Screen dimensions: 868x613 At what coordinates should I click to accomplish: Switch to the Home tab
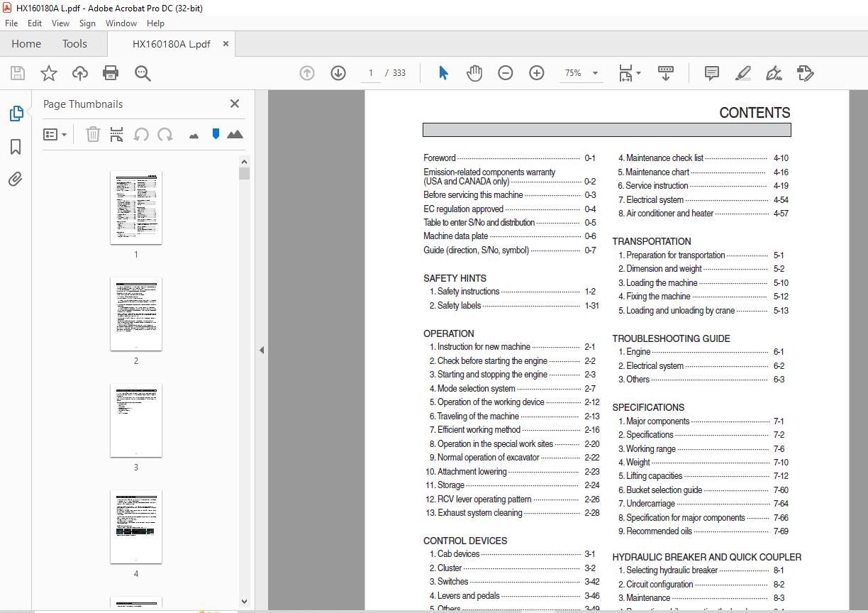coord(26,44)
